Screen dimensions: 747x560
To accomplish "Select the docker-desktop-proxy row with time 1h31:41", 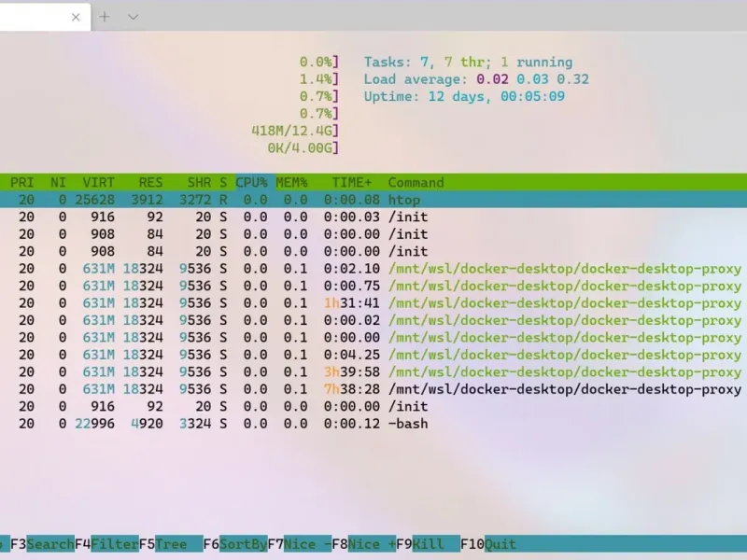I will tap(373, 302).
